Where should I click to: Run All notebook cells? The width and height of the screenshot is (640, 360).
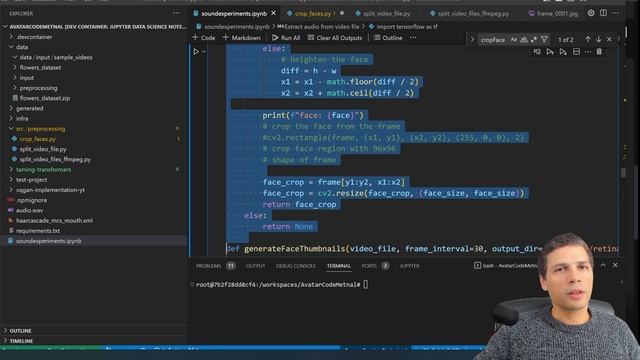pyautogui.click(x=286, y=38)
